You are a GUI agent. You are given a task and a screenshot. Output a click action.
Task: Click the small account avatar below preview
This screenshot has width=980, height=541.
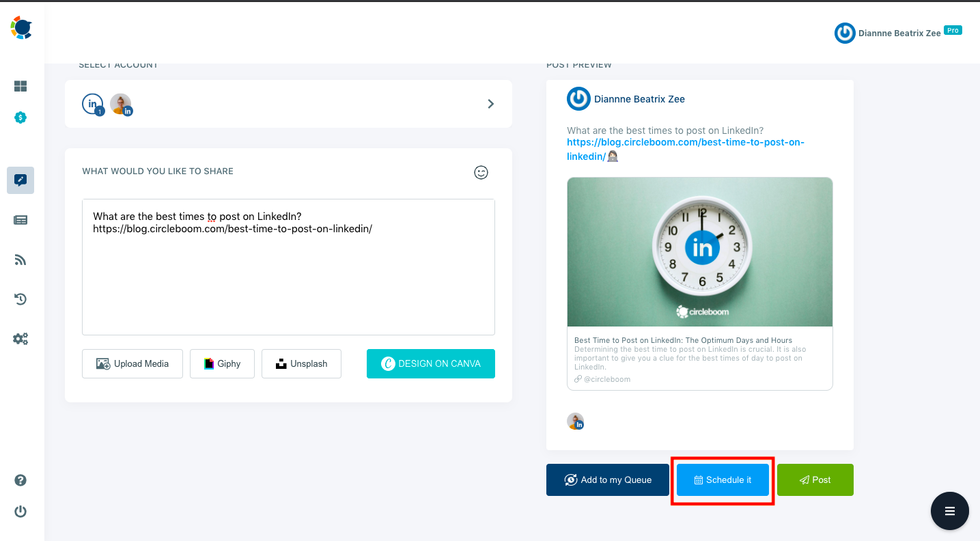pos(576,421)
